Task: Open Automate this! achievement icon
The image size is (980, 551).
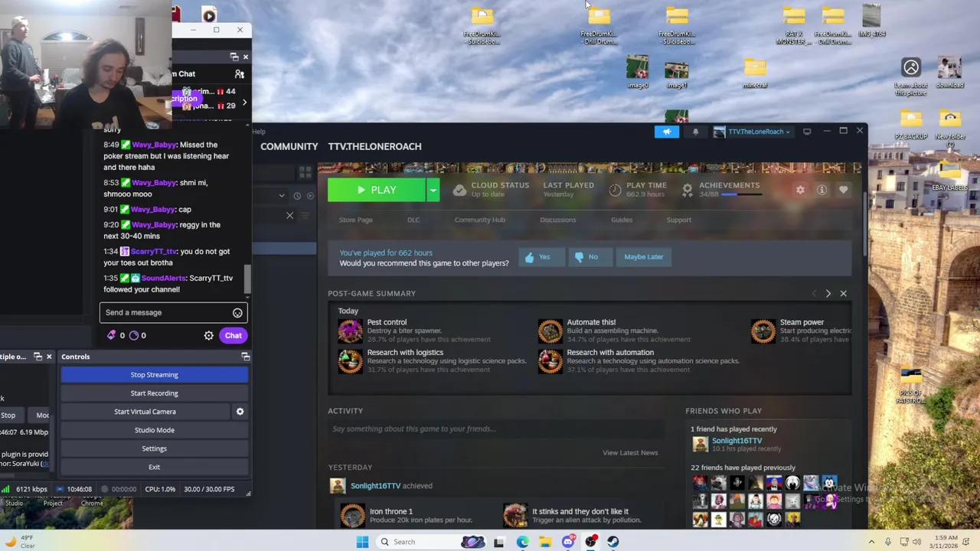Action: pyautogui.click(x=550, y=331)
